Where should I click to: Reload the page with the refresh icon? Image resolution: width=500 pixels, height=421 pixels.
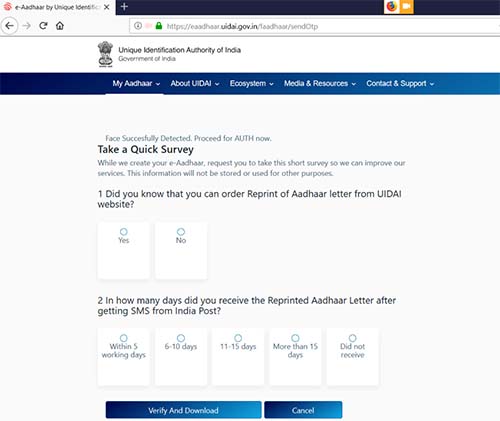(x=43, y=26)
